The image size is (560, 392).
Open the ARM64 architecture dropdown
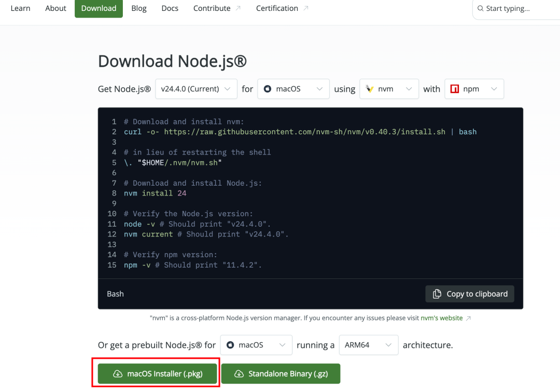[369, 345]
